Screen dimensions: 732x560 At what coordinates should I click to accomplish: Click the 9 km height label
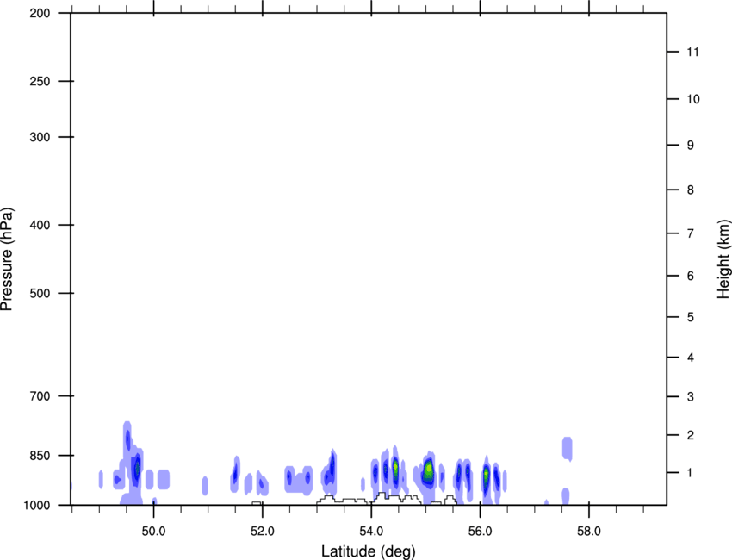(691, 146)
